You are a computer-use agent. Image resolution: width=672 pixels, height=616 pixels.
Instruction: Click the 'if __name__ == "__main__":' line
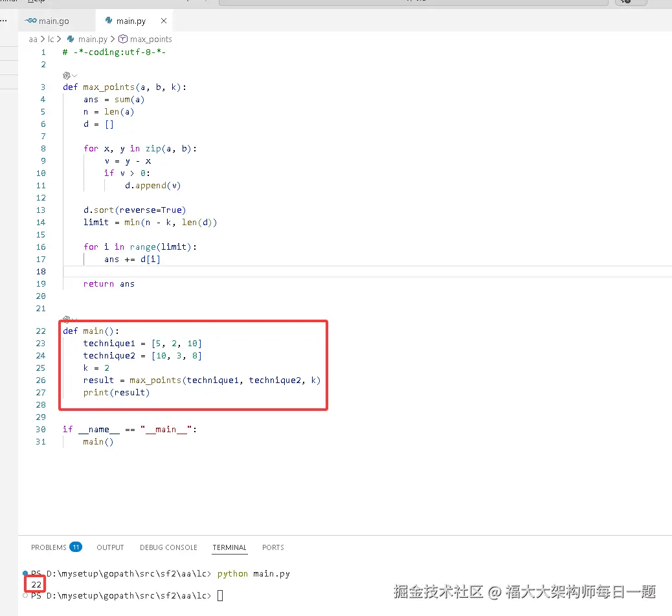tap(129, 430)
